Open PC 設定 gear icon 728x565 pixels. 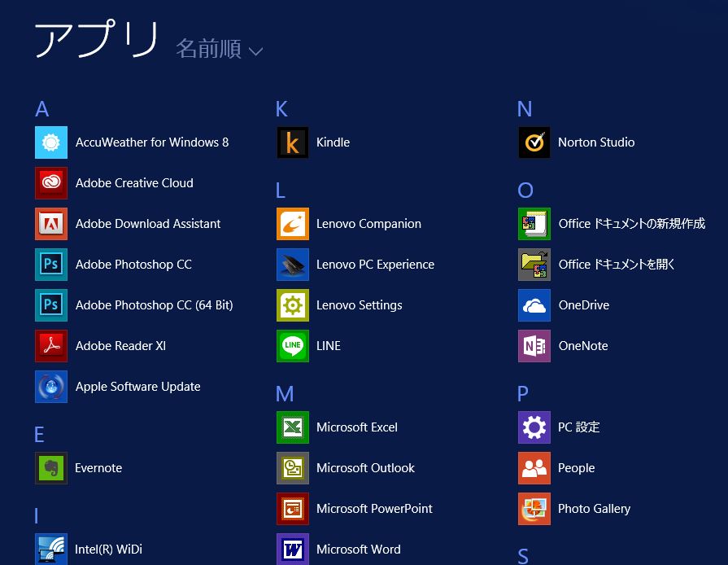[x=534, y=427]
